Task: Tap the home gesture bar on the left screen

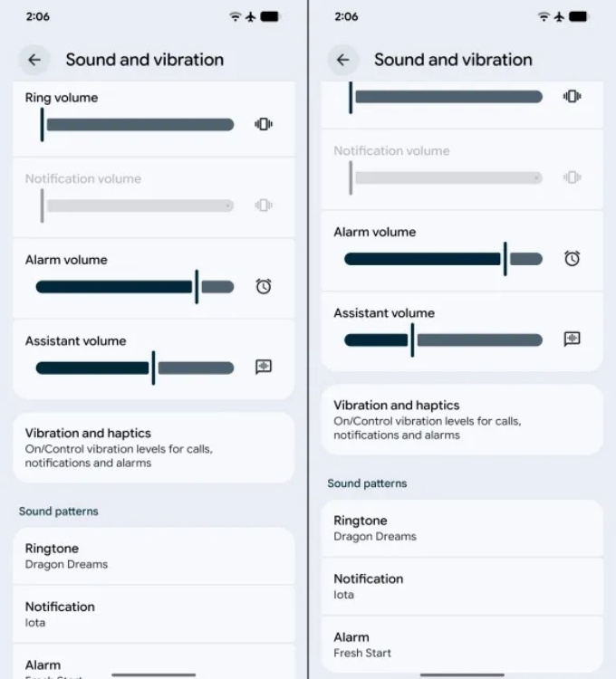Action: (x=153, y=674)
